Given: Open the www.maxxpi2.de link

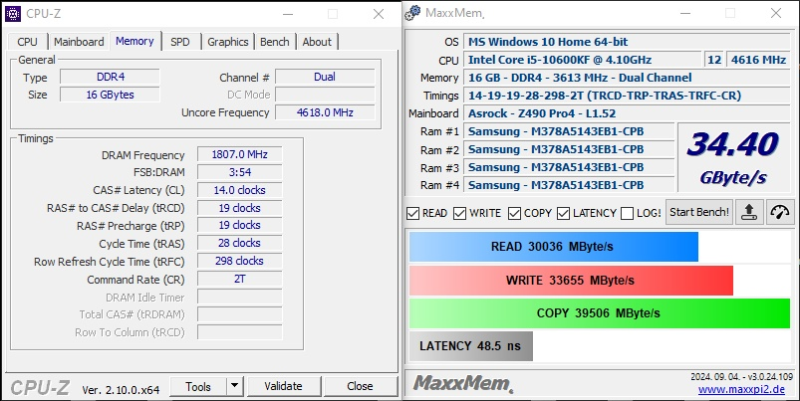Looking at the screenshot, I should click(x=741, y=390).
